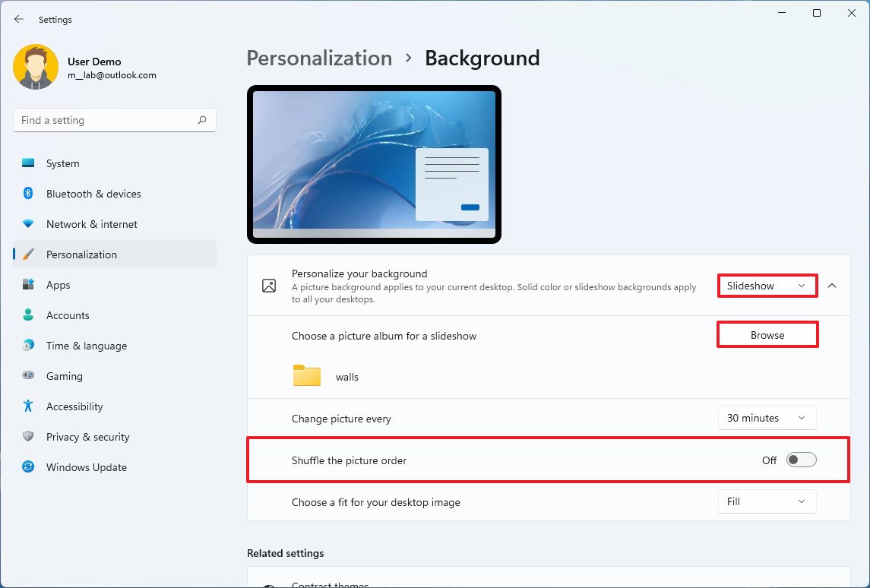Click the Find a setting search box
The width and height of the screenshot is (870, 588).
tap(115, 120)
